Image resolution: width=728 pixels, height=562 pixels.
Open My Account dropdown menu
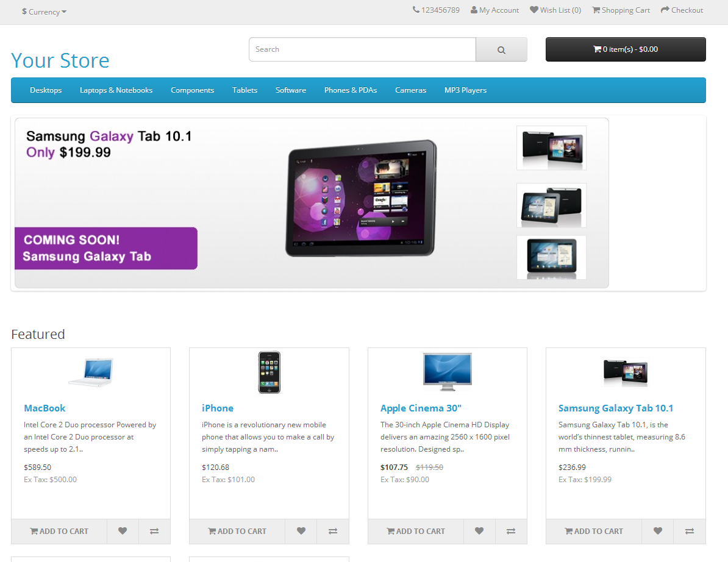pos(494,10)
